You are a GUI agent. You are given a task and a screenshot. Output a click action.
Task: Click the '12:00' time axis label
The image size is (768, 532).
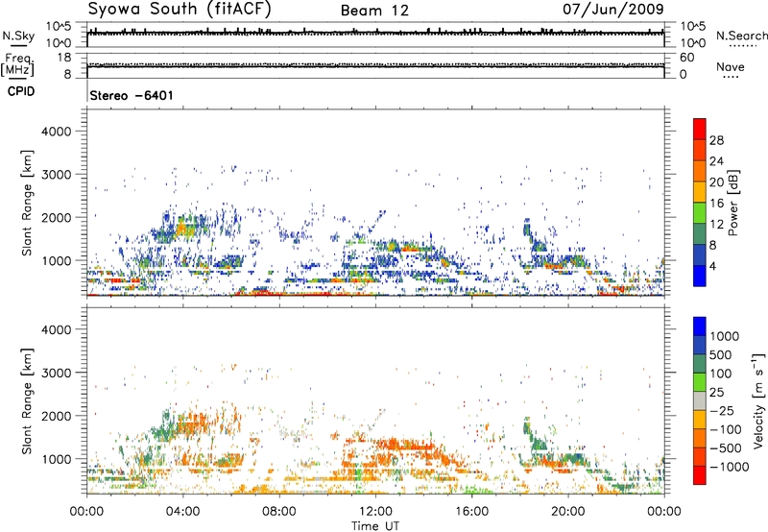pos(375,512)
